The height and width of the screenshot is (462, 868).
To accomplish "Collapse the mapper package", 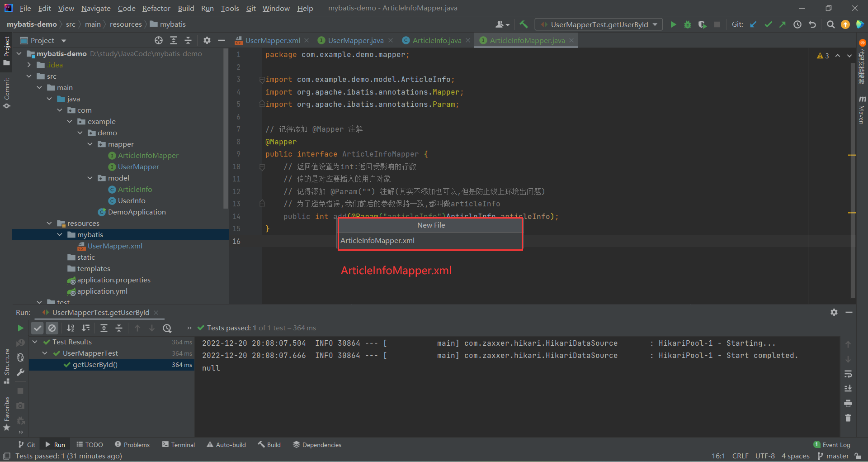I will tap(90, 144).
